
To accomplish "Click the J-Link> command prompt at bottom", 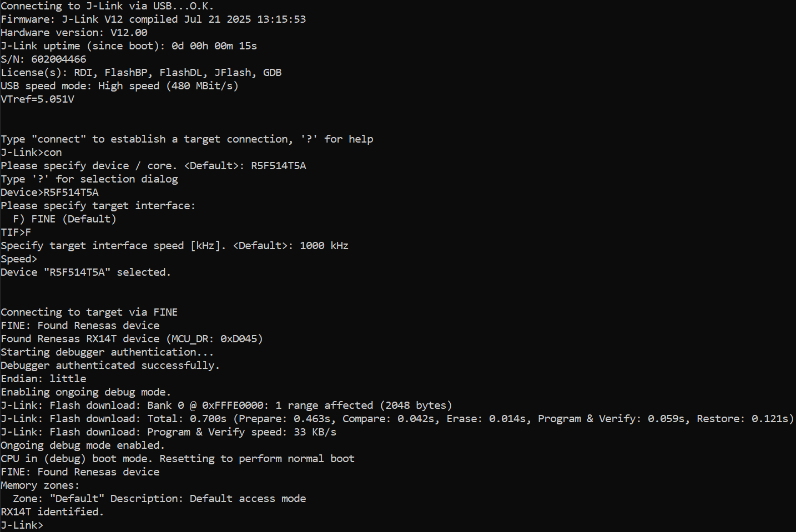I will click(22, 525).
